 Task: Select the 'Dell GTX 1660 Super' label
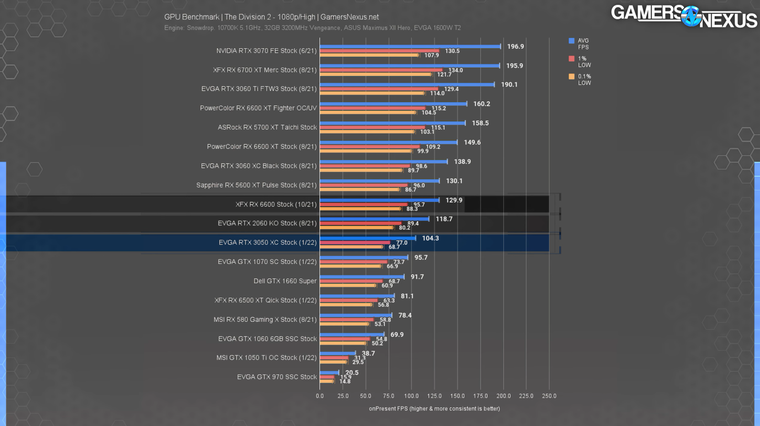point(285,281)
